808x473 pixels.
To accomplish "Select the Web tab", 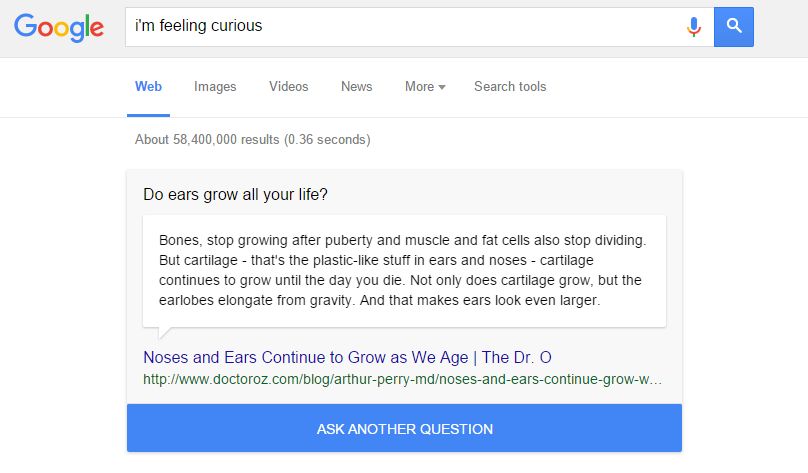I will (x=148, y=87).
